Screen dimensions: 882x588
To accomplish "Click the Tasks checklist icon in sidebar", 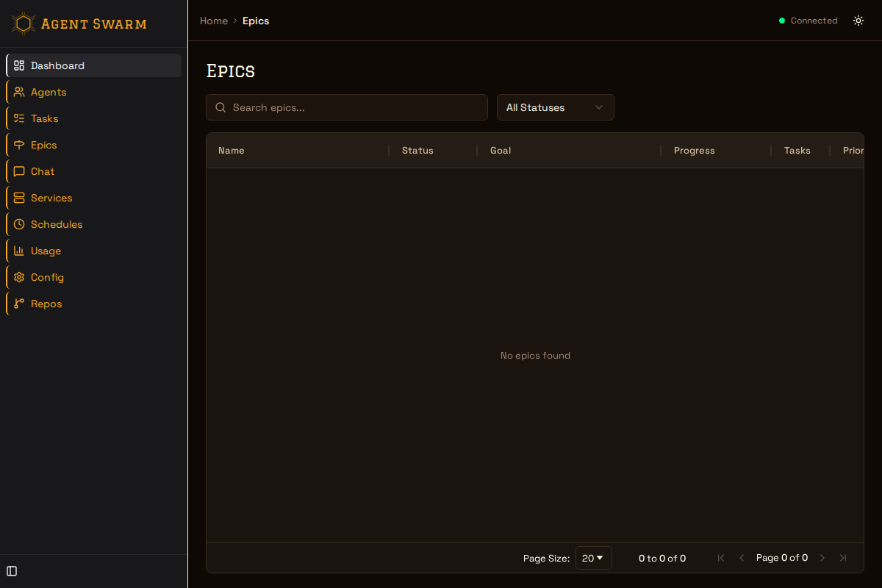I will [19, 118].
